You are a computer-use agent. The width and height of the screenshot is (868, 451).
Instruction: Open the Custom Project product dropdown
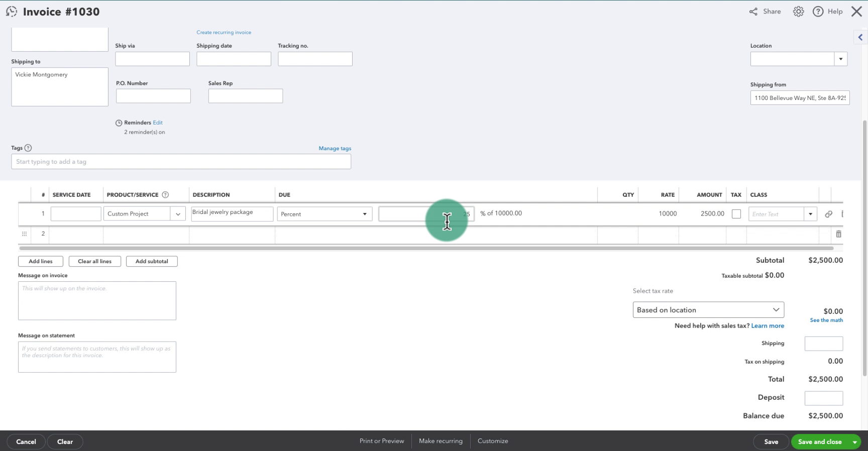(178, 214)
